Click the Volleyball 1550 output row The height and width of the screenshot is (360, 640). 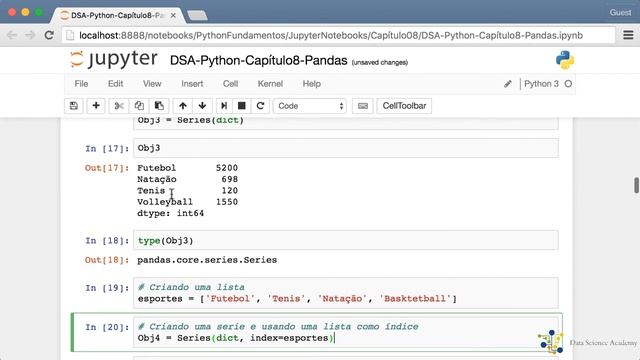pos(187,202)
